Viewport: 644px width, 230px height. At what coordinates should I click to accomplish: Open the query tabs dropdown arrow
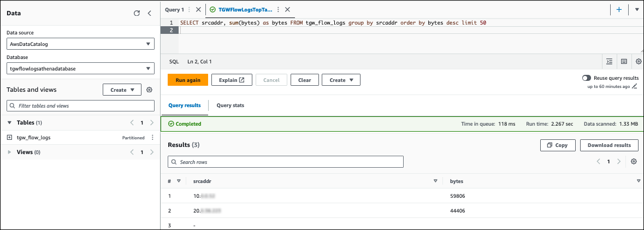pyautogui.click(x=637, y=10)
